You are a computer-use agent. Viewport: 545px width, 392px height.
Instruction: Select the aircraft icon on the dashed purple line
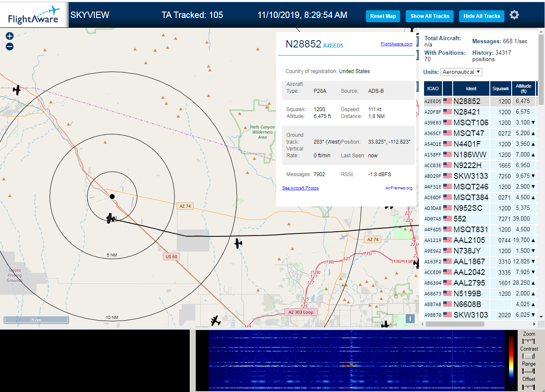pos(17,90)
